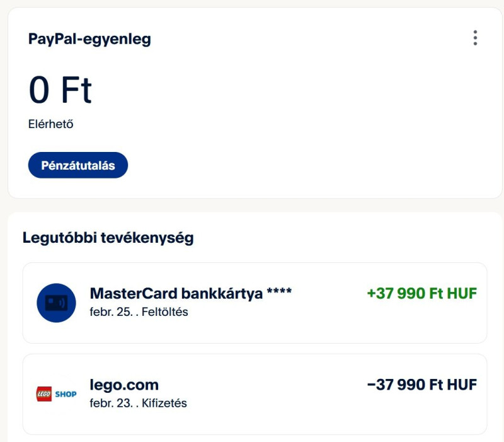
Task: Click the masked **** card number
Action: point(279,294)
